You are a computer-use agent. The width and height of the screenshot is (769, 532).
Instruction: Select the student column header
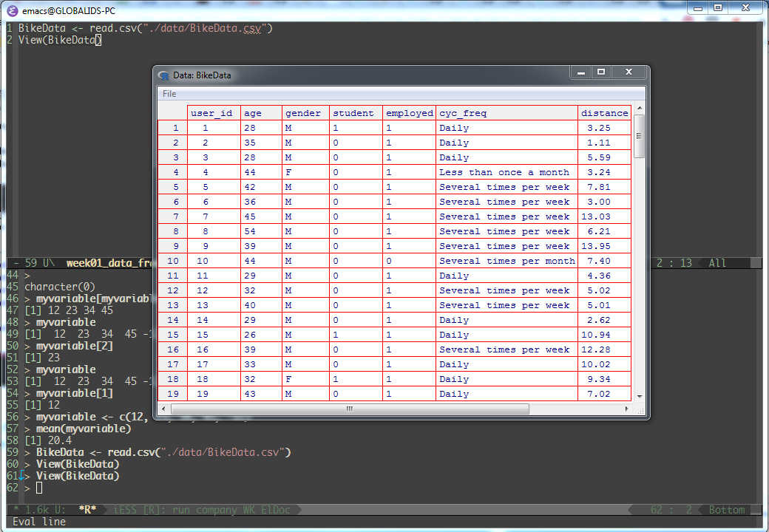tap(356, 113)
